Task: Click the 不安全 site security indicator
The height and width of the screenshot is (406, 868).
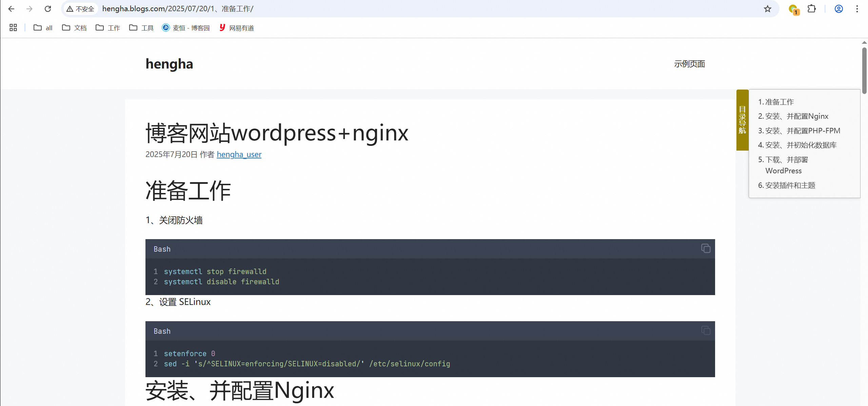Action: pos(80,9)
